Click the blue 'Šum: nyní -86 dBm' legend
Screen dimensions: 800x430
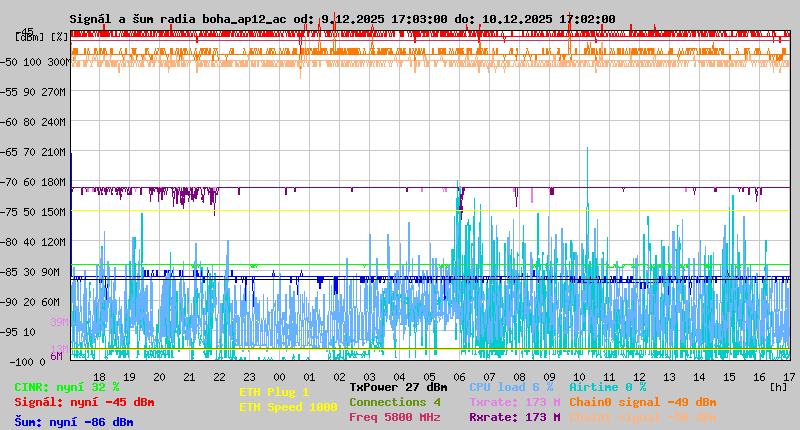click(73, 422)
